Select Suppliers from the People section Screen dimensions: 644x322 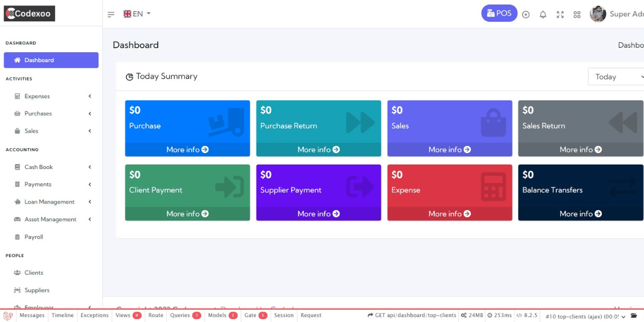(36, 290)
